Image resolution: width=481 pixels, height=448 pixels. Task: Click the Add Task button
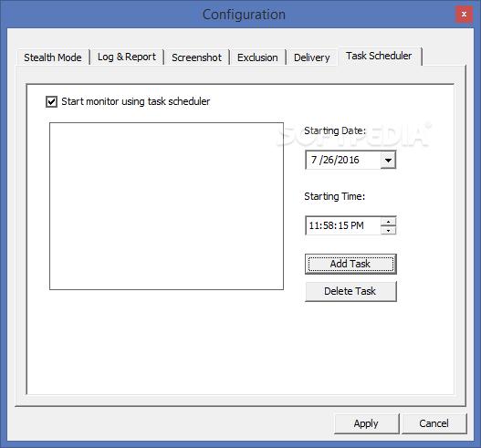point(350,264)
